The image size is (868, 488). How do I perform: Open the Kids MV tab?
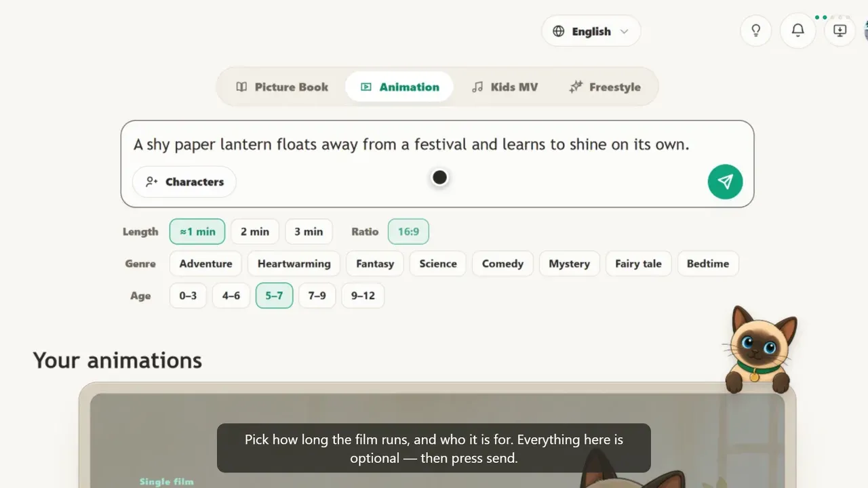505,87
